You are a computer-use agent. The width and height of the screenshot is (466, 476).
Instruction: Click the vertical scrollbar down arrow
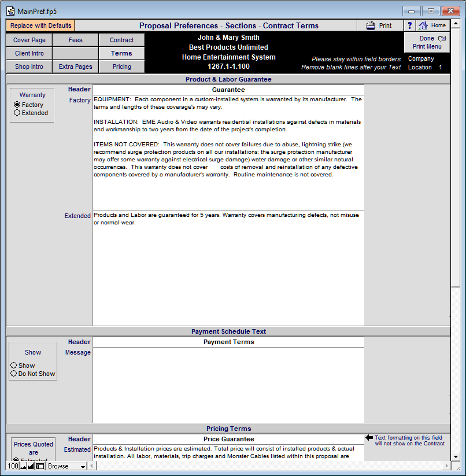[456, 456]
